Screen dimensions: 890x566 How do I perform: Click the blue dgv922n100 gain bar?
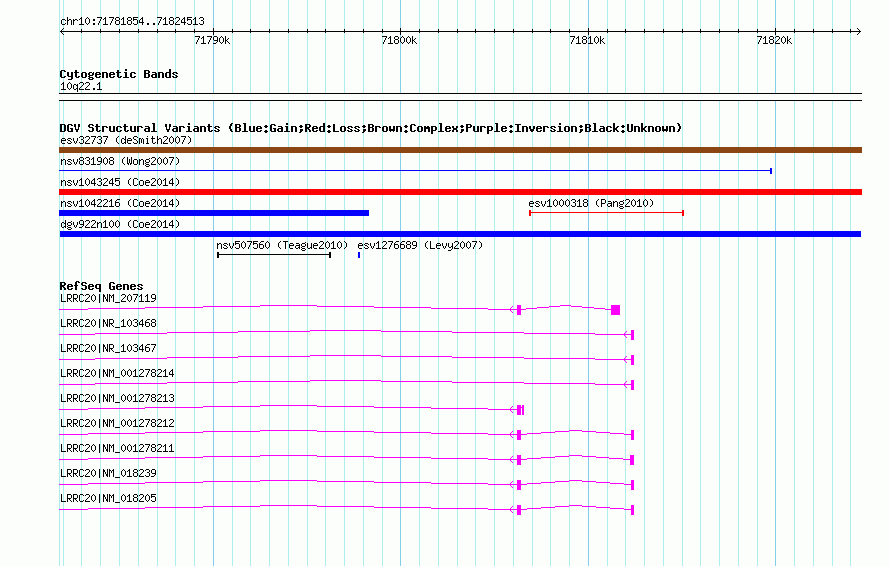(x=460, y=234)
